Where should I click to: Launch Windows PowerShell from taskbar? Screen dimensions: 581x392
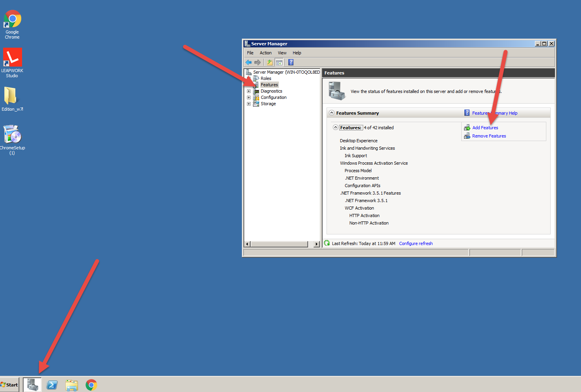pyautogui.click(x=52, y=385)
